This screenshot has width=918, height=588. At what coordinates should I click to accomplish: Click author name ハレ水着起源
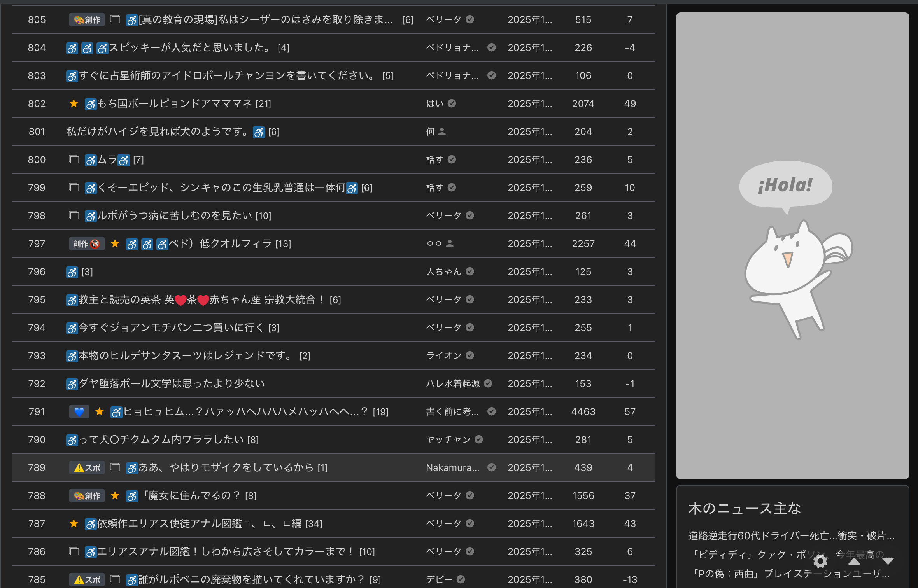point(453,383)
